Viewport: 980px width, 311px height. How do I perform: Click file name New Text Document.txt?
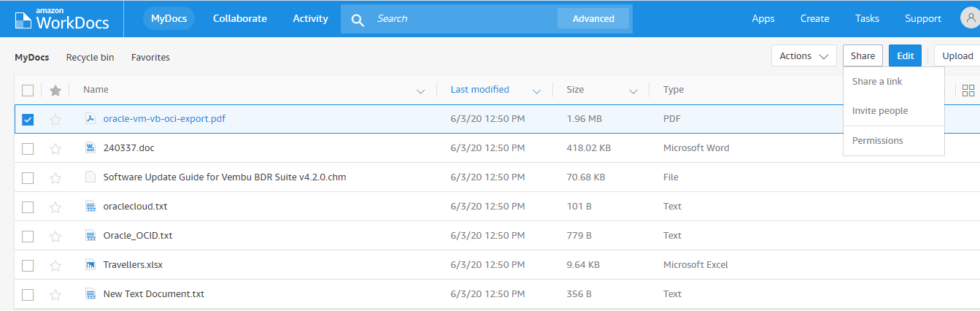coord(154,293)
